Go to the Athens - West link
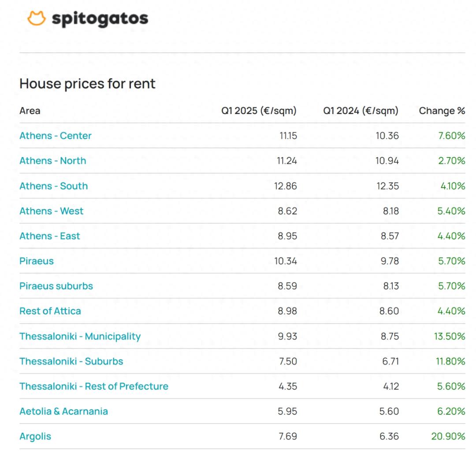The width and height of the screenshot is (476, 454). (51, 211)
